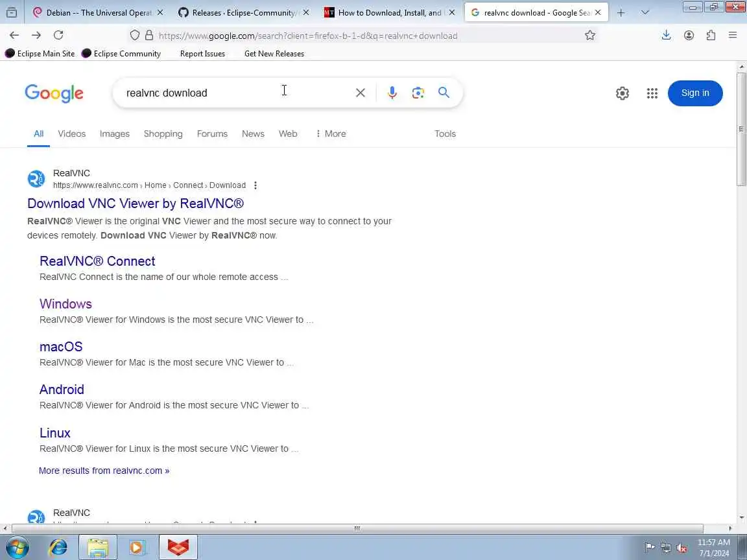747x560 pixels.
Task: Click More results from realvnc.com
Action: coord(104,471)
